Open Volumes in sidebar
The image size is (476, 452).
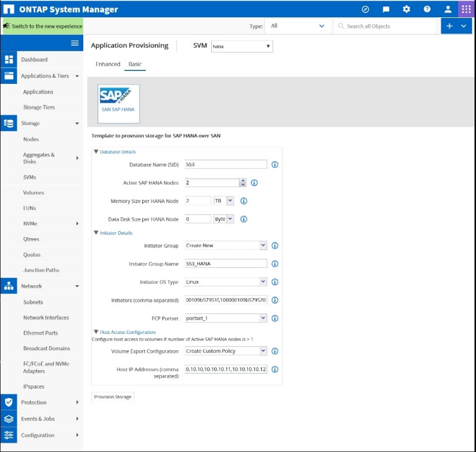click(x=34, y=193)
